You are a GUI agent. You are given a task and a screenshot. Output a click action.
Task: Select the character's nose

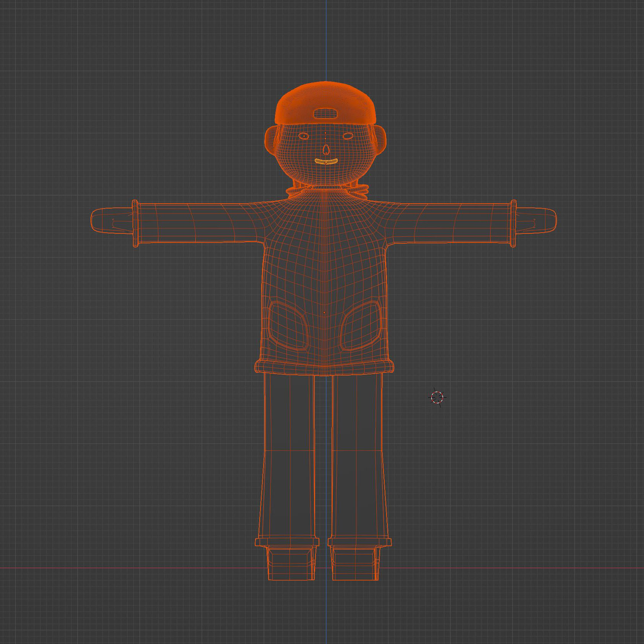(325, 149)
